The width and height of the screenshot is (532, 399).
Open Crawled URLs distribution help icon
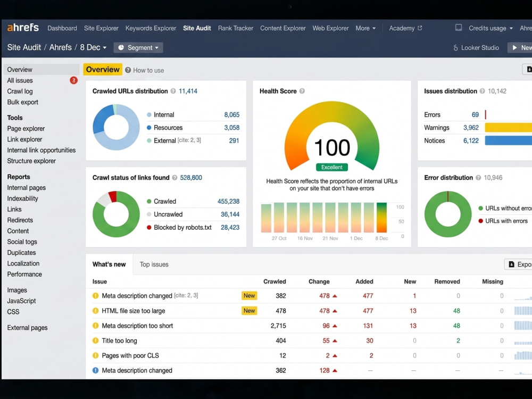(x=173, y=92)
